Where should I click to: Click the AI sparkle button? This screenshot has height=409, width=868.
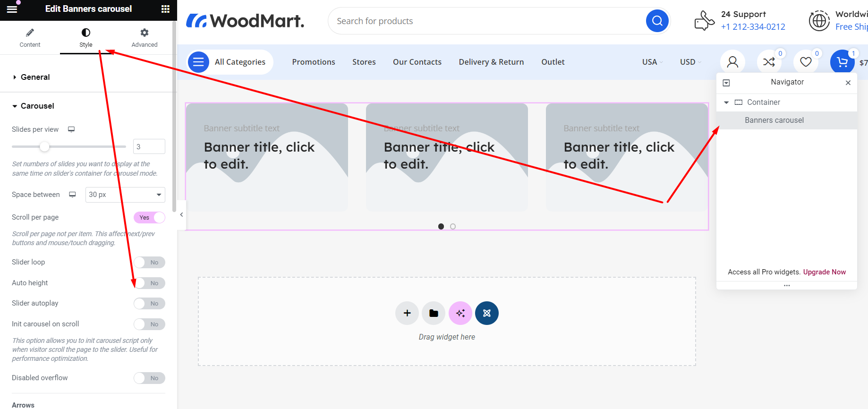click(x=460, y=313)
